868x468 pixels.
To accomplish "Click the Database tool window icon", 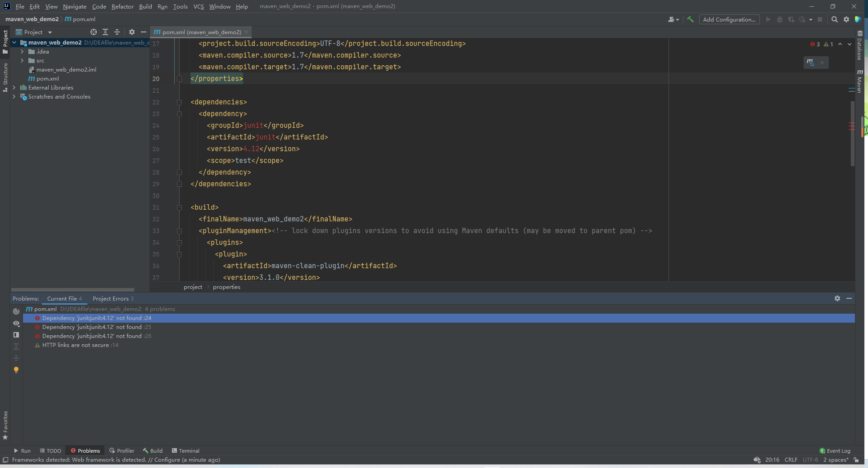I will [859, 45].
